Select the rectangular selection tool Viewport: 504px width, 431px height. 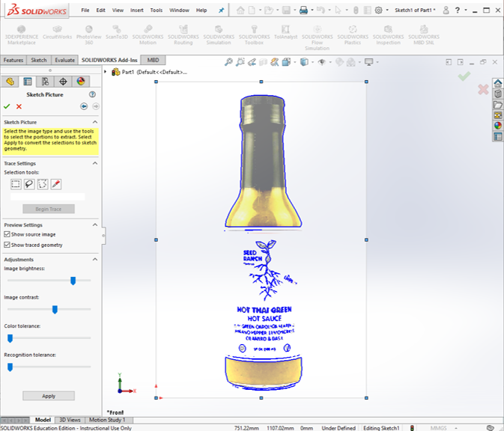pyautogui.click(x=16, y=184)
